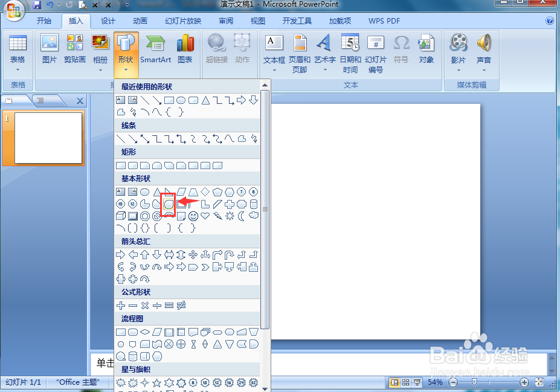The image size is (560, 392).
Task: Open the 审阅 ribbon tab
Action: [226, 21]
